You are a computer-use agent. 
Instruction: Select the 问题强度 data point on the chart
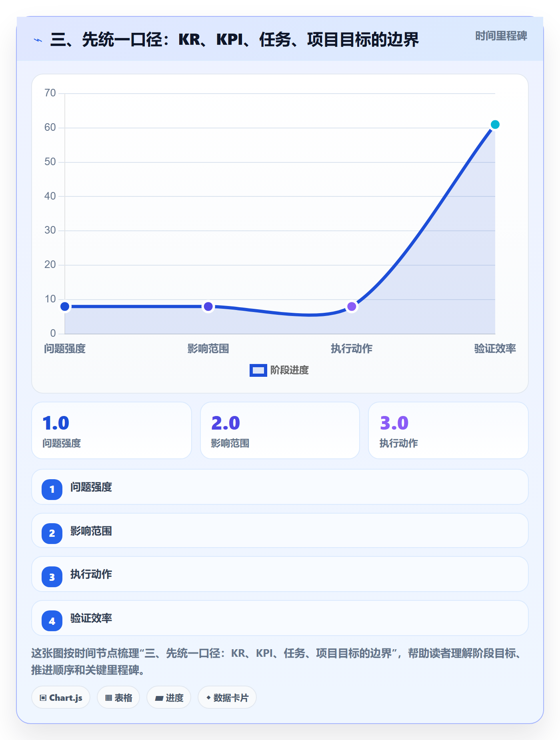click(x=65, y=306)
